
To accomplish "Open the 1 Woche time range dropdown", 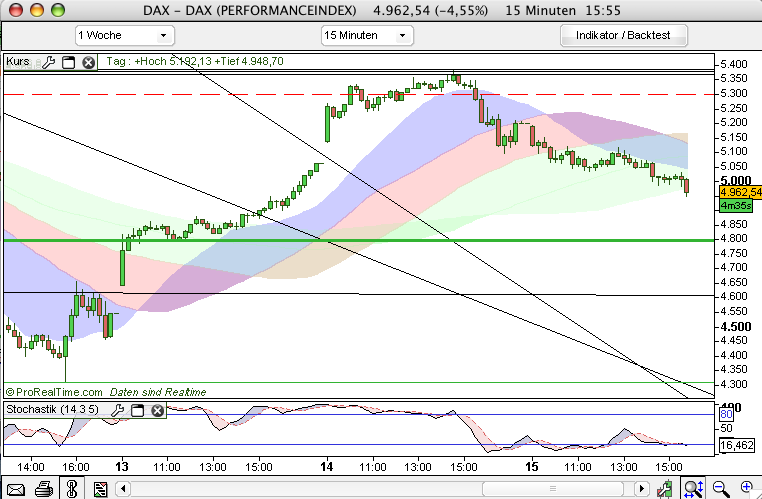I will coord(125,35).
